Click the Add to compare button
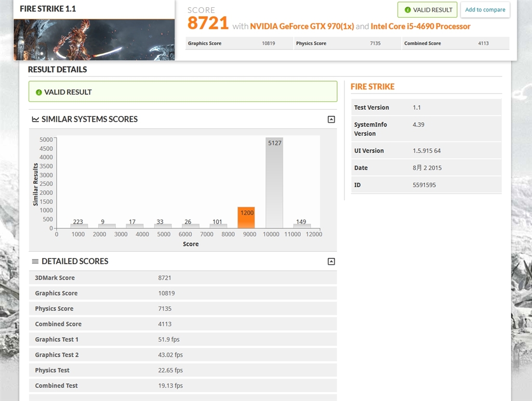This screenshot has width=532, height=401. coord(485,10)
